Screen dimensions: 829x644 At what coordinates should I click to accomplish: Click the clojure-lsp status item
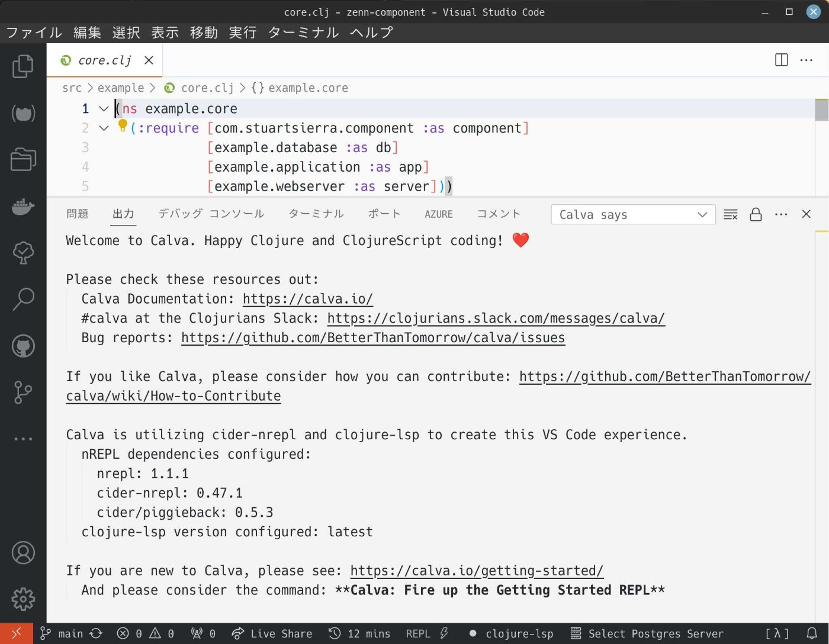(511, 633)
